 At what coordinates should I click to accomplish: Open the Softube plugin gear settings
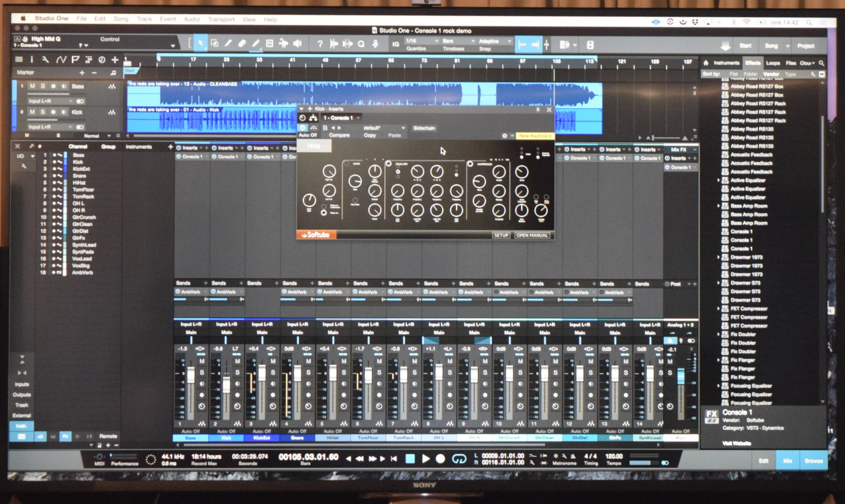point(504,136)
